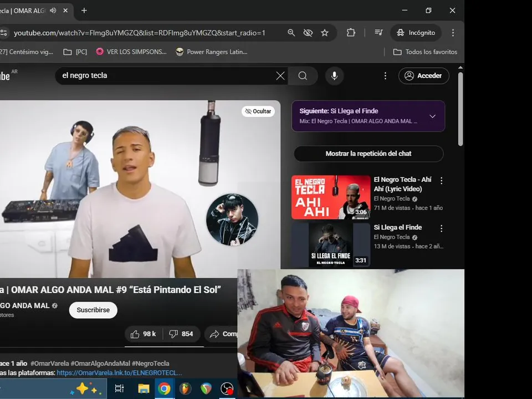
Task: Open Todos los favoritos folder
Action: click(425, 52)
